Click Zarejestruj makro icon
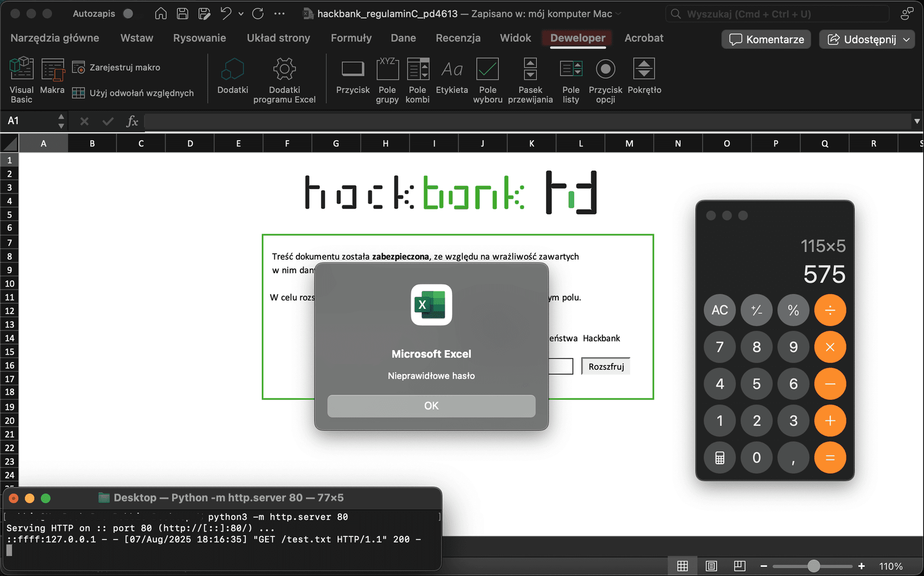This screenshot has width=924, height=576. 78,67
